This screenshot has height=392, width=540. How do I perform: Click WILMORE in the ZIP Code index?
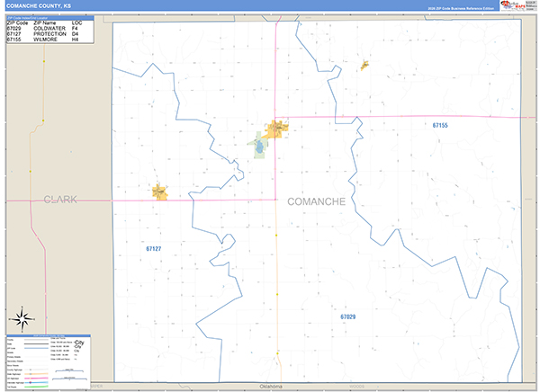point(46,40)
